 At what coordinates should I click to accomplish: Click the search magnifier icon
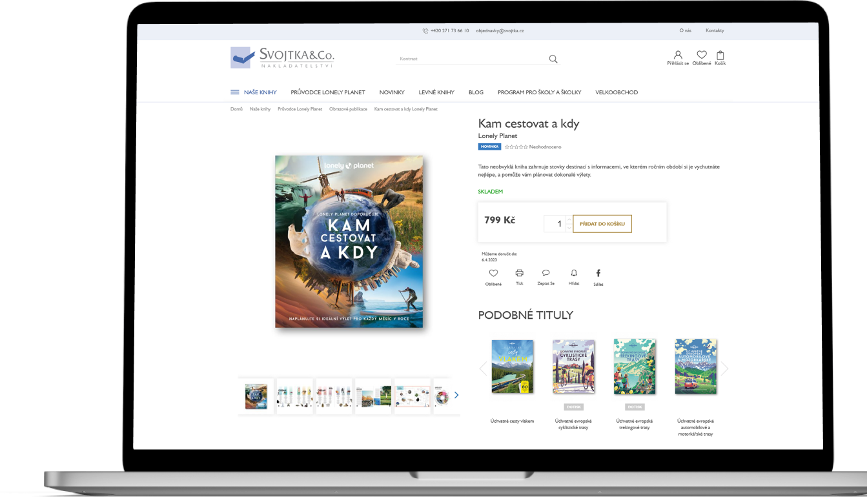pyautogui.click(x=553, y=59)
